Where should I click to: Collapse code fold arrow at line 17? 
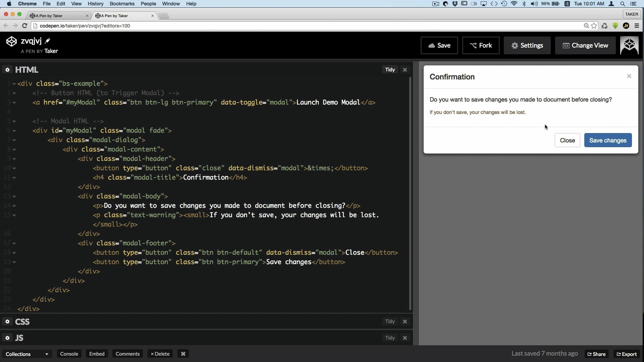[14, 243]
